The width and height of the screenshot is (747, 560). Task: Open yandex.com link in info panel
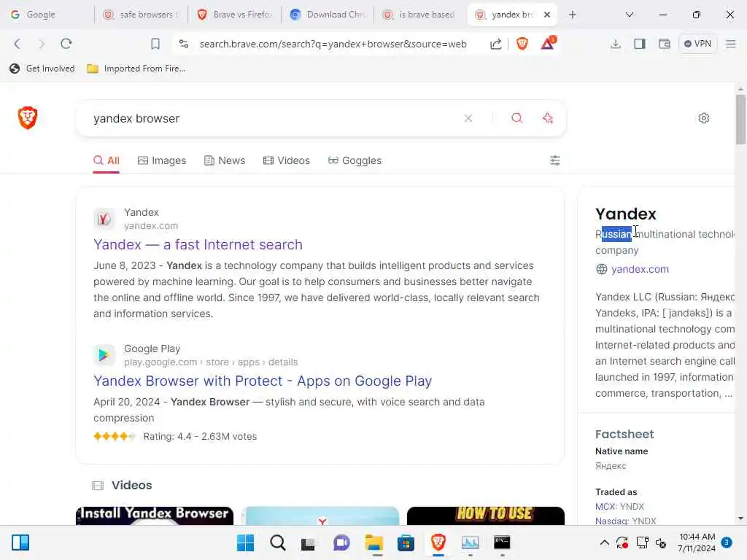[x=640, y=269]
